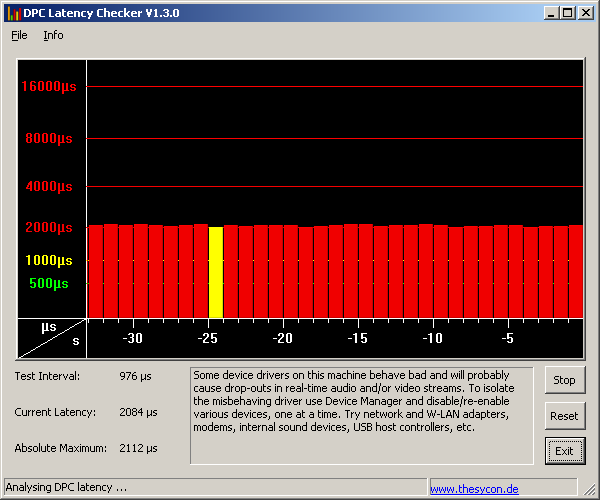Click the Test Interval value 976 µs

tap(135, 376)
